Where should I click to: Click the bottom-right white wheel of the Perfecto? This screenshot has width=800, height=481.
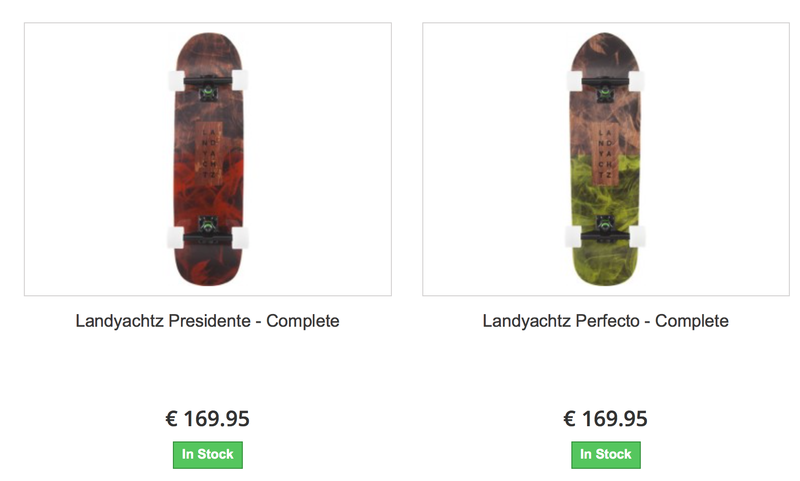(637, 237)
